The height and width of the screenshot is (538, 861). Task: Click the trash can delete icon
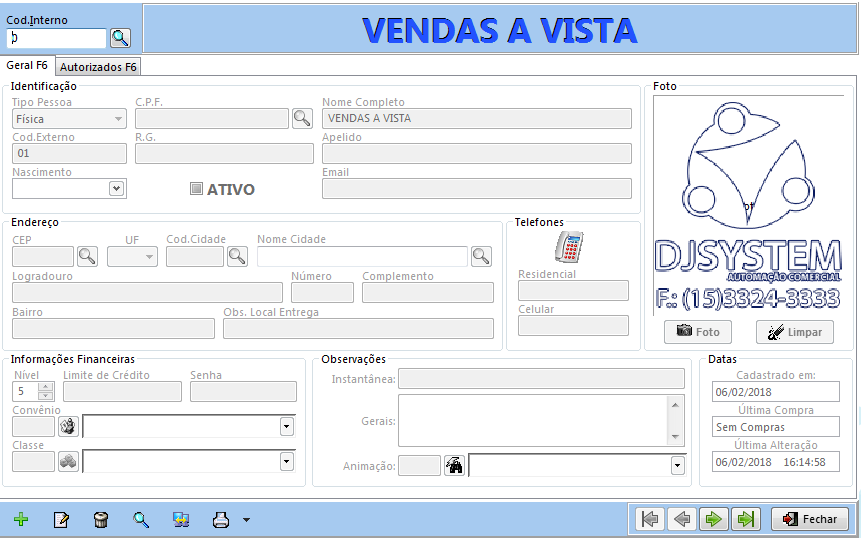[101, 519]
